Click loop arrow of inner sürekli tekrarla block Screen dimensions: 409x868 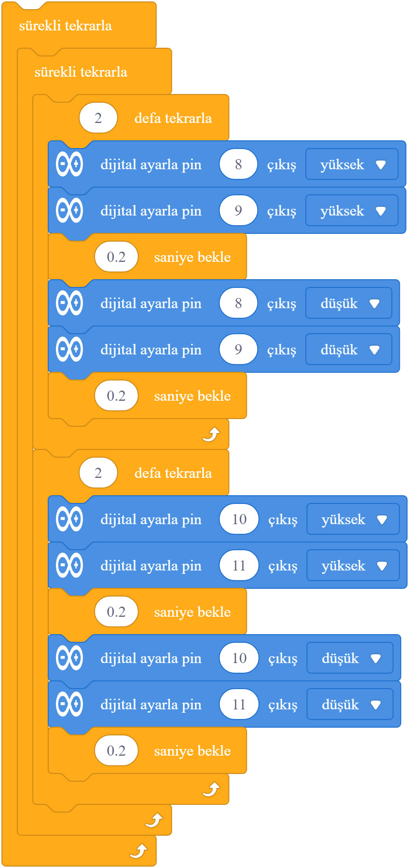point(154,820)
